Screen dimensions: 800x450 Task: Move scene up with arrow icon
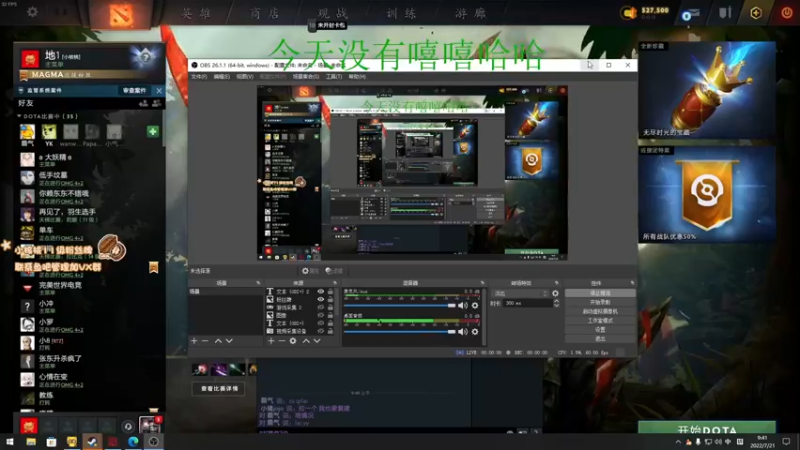(x=218, y=341)
